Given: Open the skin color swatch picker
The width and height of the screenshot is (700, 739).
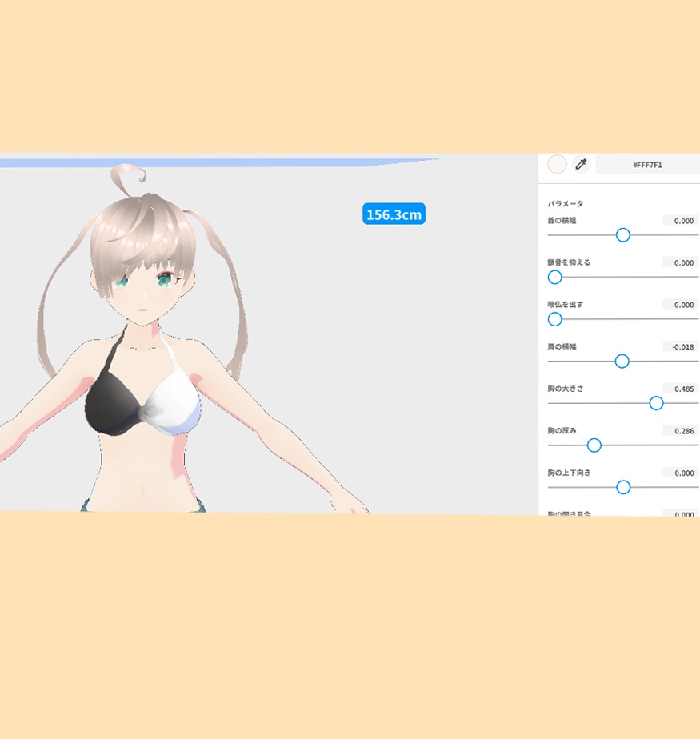Looking at the screenshot, I should pos(557,164).
